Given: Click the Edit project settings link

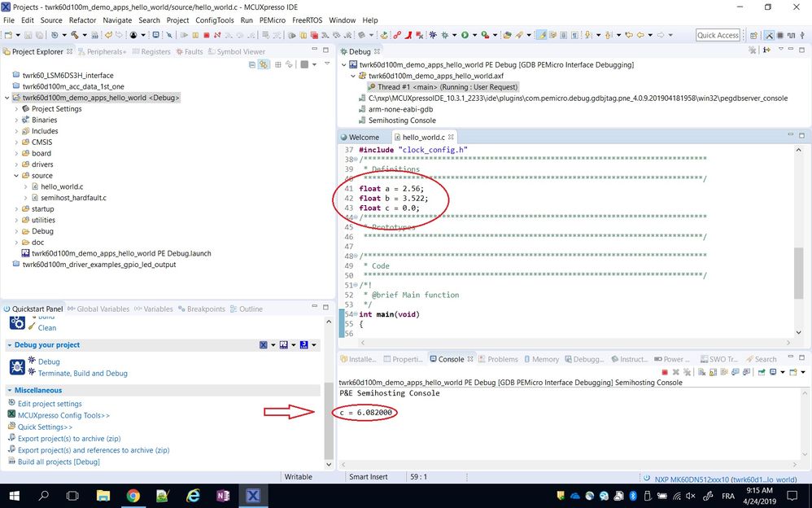Looking at the screenshot, I should coord(50,404).
